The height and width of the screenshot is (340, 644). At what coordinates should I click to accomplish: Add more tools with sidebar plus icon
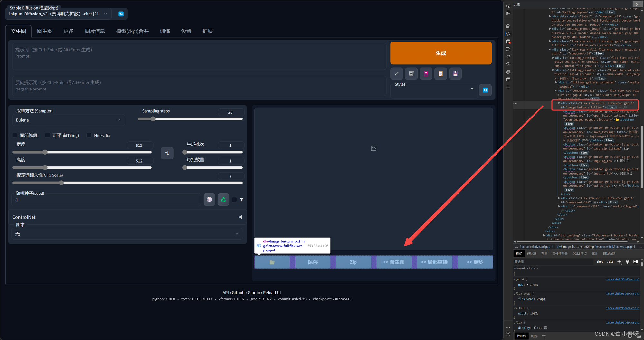click(x=508, y=87)
